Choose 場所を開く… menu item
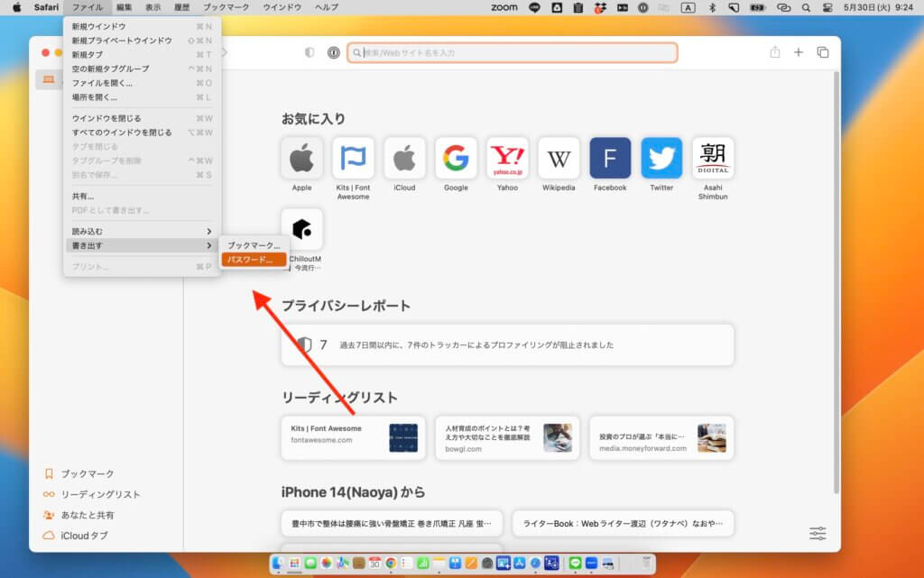924x578 pixels. 142,97
